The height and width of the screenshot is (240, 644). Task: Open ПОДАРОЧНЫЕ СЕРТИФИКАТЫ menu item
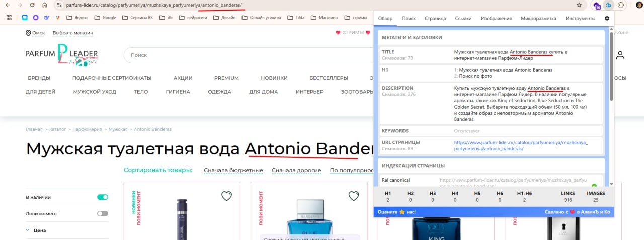pos(112,78)
